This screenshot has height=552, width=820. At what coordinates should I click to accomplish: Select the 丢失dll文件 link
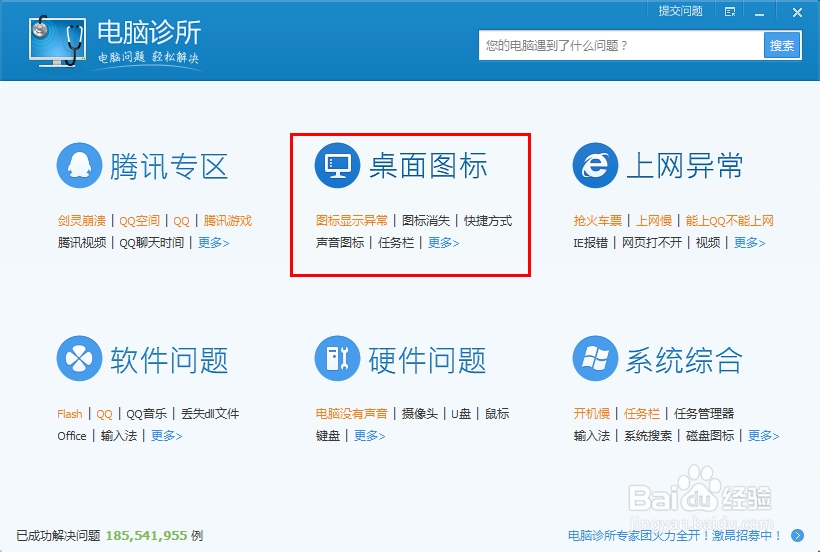click(x=210, y=414)
